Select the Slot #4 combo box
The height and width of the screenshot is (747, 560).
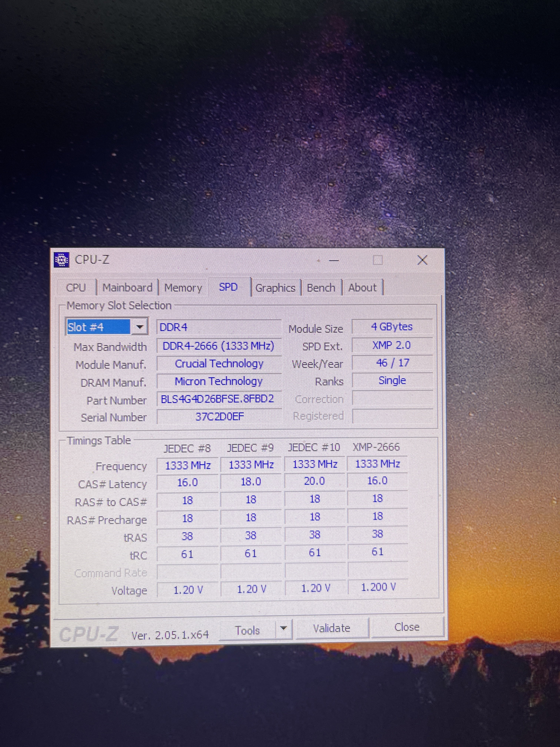(98, 327)
